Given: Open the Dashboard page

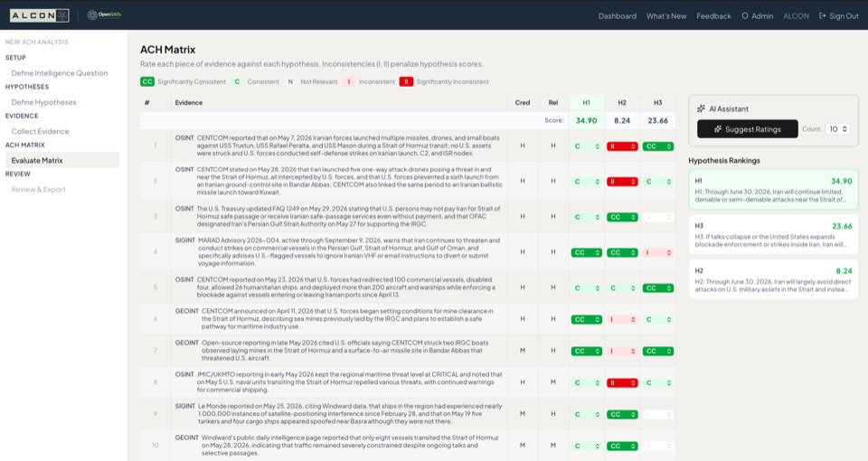Looking at the screenshot, I should click(x=617, y=16).
